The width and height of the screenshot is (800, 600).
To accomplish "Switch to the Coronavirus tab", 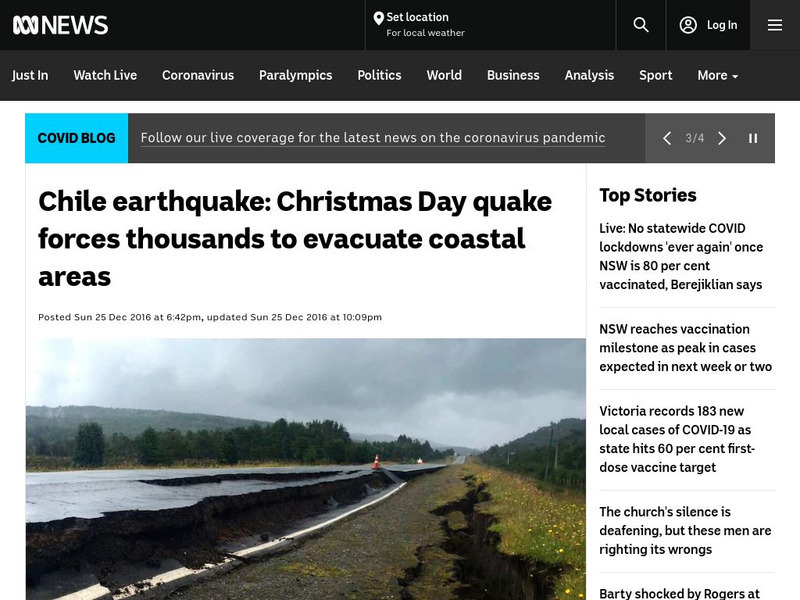I will [x=197, y=75].
